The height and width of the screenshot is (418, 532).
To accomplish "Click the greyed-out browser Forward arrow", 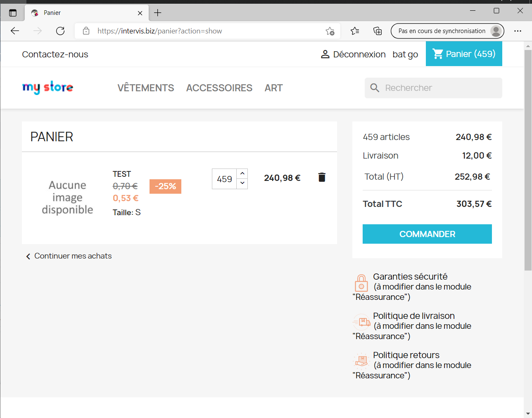I will pyautogui.click(x=38, y=31).
